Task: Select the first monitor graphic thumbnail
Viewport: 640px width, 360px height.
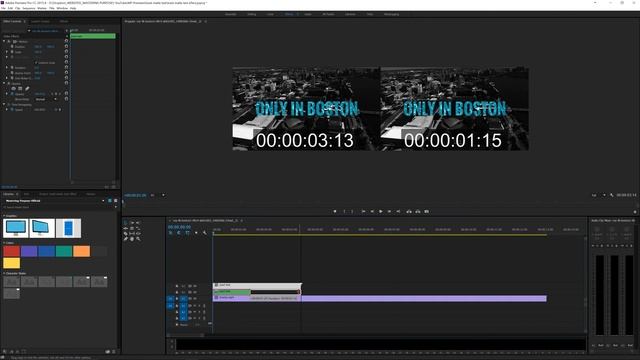Action: click(x=16, y=228)
